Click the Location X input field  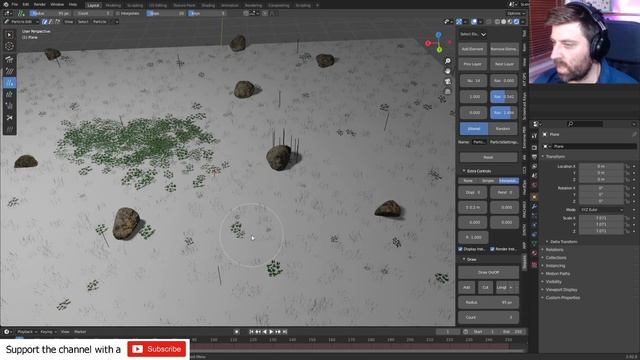(601, 167)
